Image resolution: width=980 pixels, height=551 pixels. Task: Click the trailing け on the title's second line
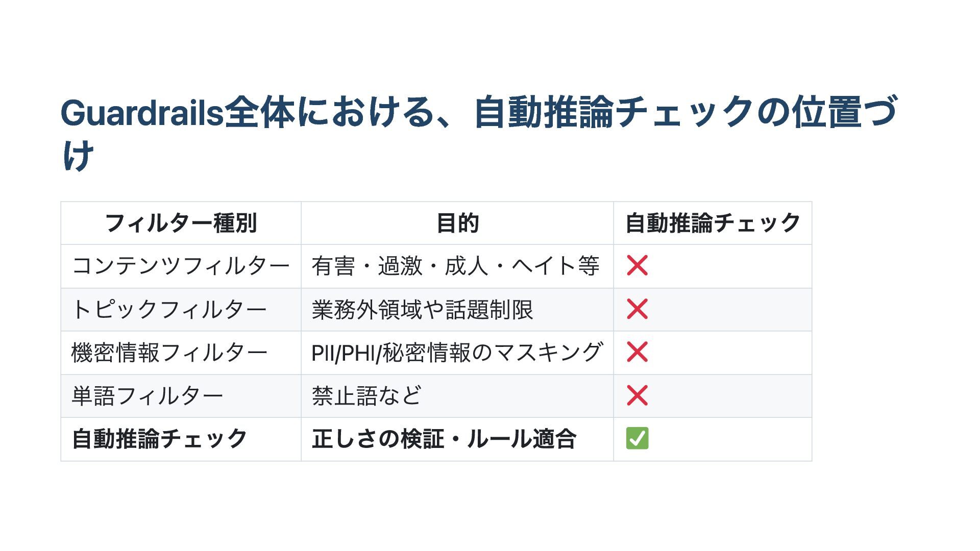(78, 156)
